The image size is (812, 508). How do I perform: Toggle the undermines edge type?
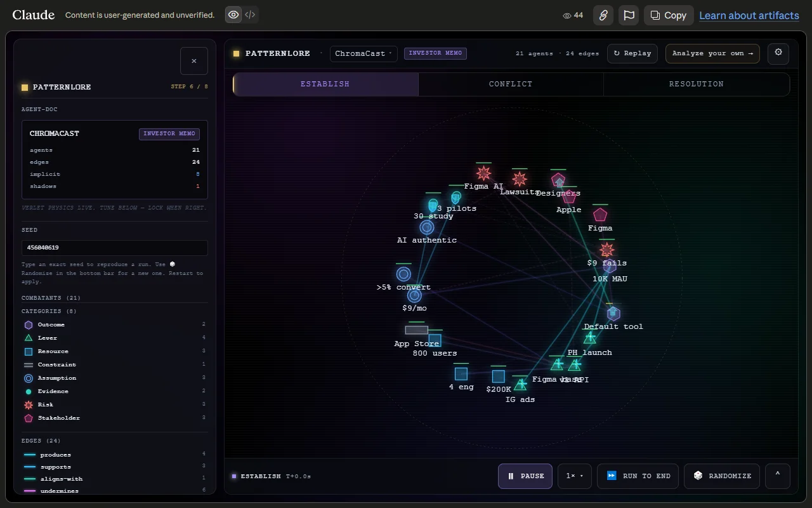(115, 491)
